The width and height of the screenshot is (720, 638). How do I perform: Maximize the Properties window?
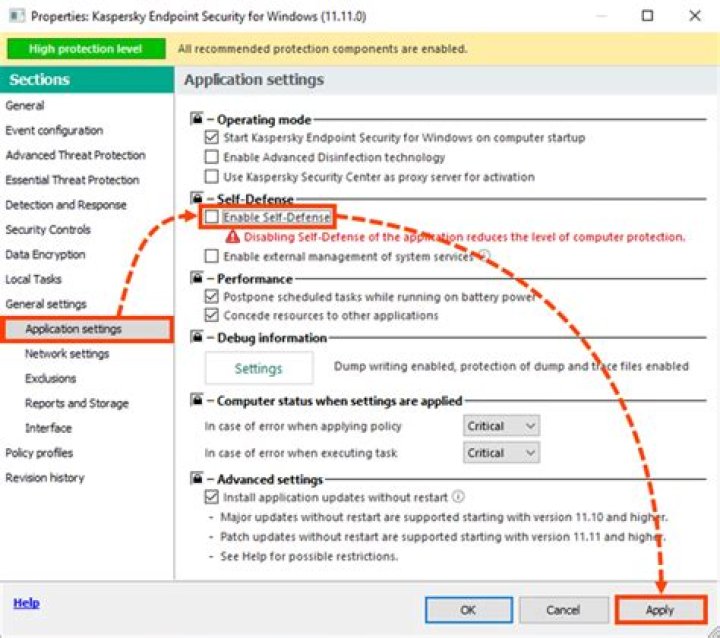(647, 16)
